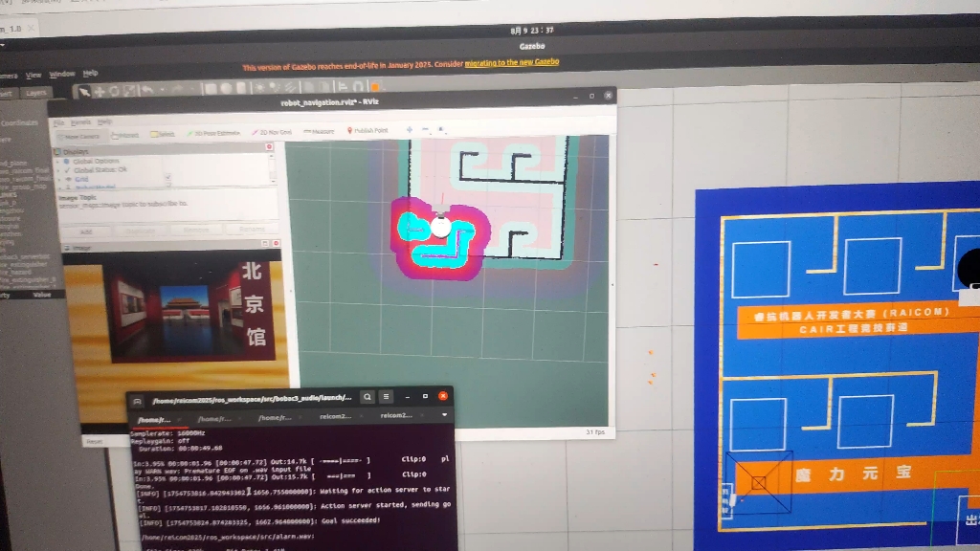The height and width of the screenshot is (551, 980).
Task: Select the Global Status: Ok row
Action: 100,170
